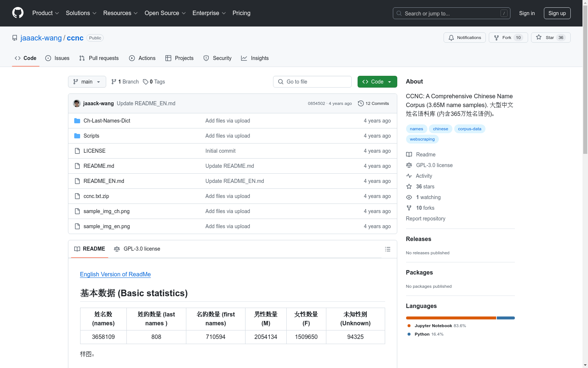
Task: Click the magnifier icon in the Go to file field
Action: point(281,82)
